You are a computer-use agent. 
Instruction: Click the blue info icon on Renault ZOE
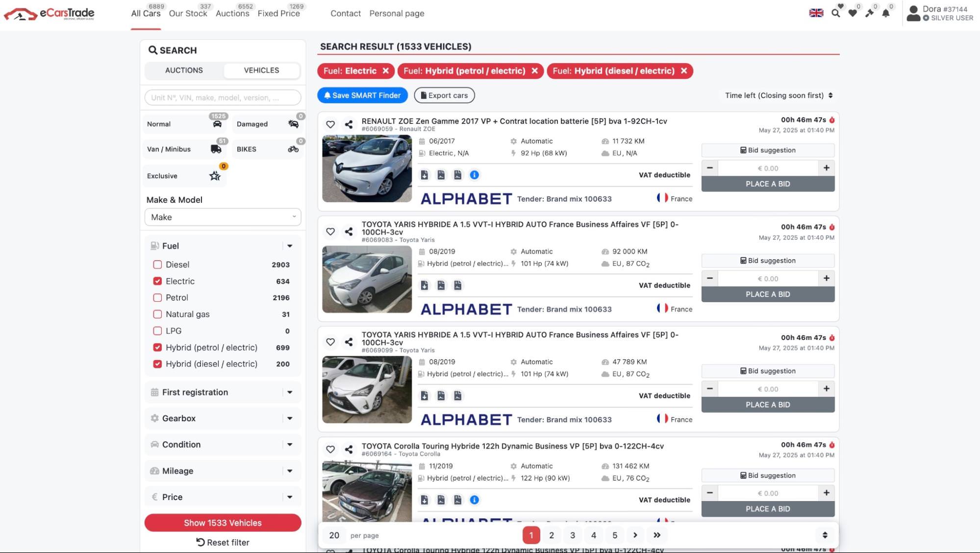(474, 175)
